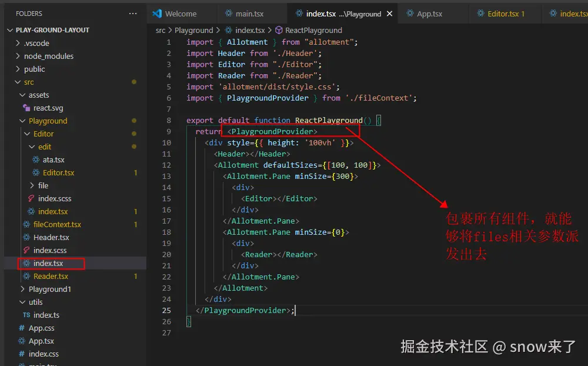Expand the Playground1 folder
The image size is (588, 366).
(22, 289)
